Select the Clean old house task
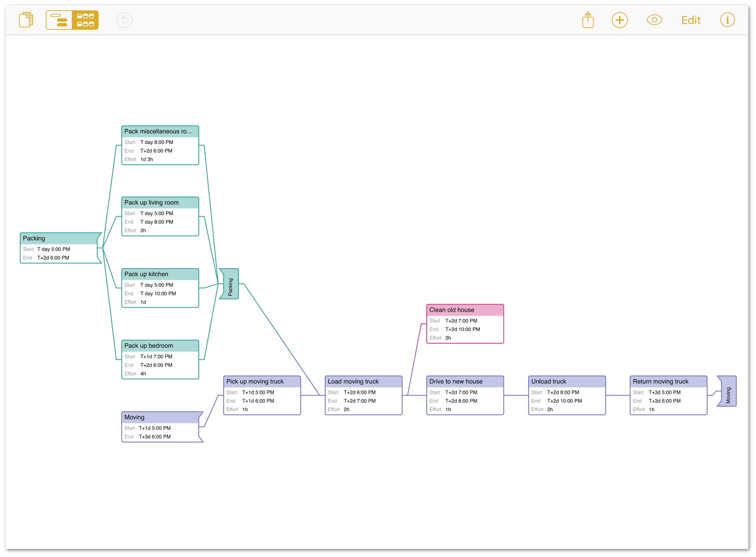This screenshot has height=557, width=756. click(x=465, y=324)
